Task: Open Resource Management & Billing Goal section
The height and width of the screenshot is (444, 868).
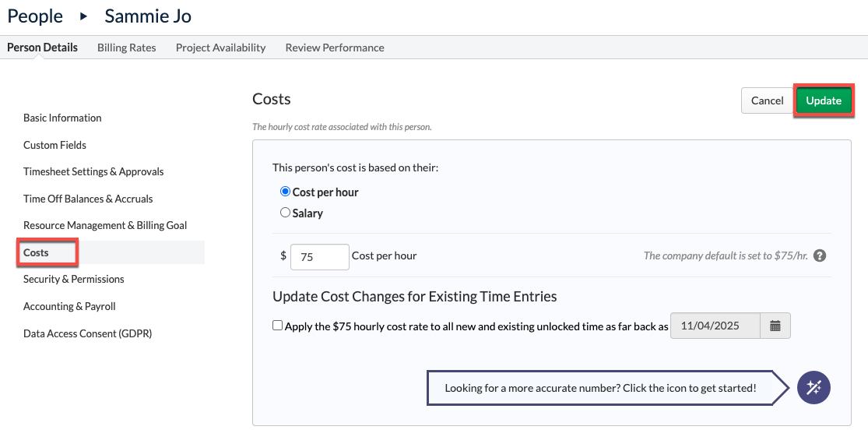Action: 105,225
